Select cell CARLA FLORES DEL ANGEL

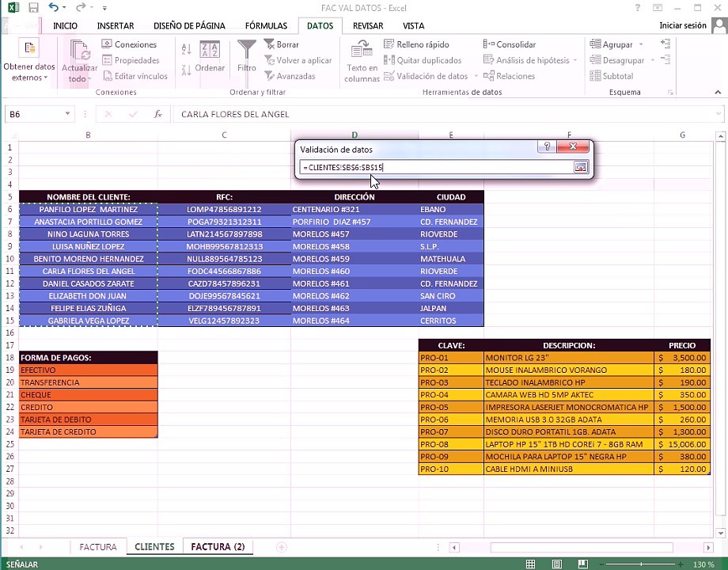(88, 272)
